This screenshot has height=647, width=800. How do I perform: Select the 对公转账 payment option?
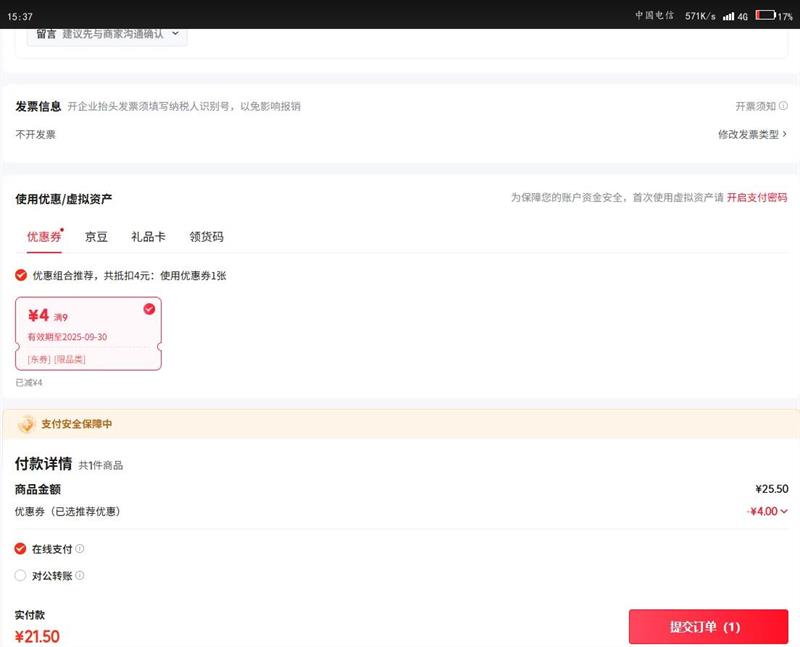coord(21,576)
